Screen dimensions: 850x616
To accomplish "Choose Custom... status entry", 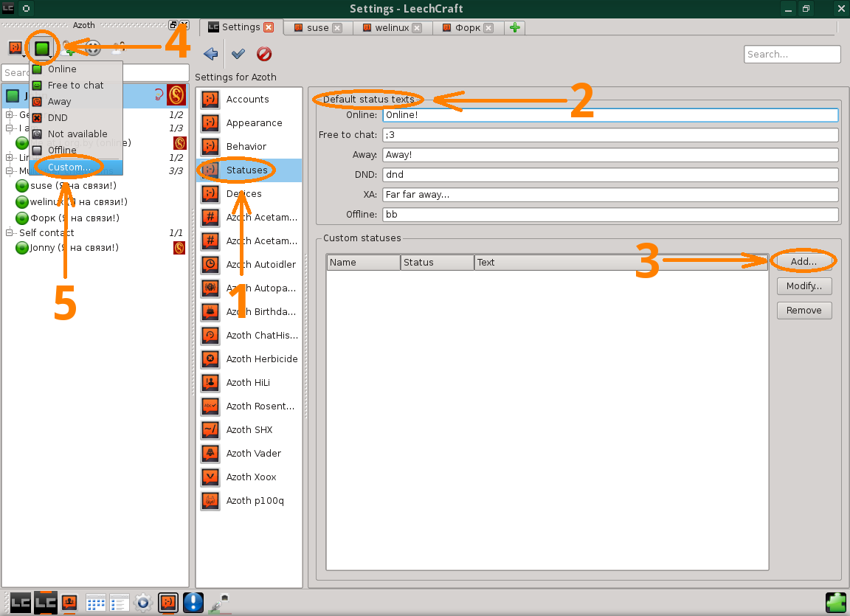I will click(76, 167).
